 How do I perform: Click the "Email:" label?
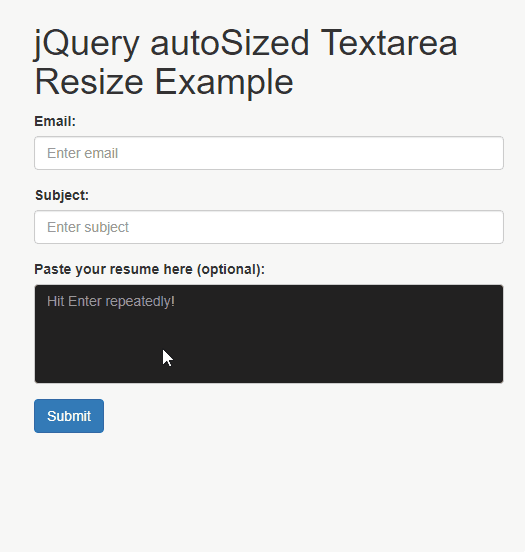pyautogui.click(x=55, y=121)
